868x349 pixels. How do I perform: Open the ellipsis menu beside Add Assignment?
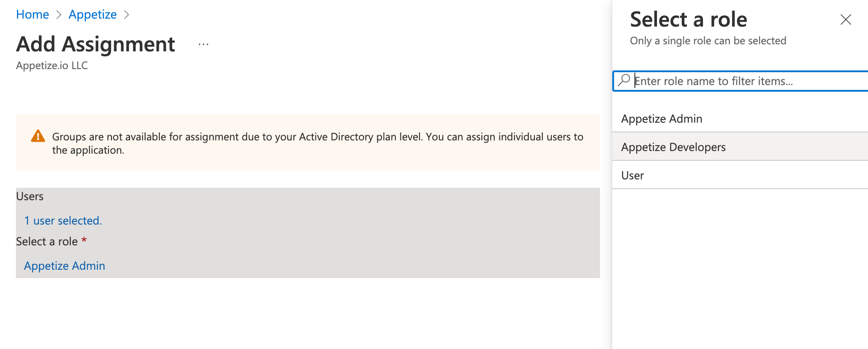(204, 44)
